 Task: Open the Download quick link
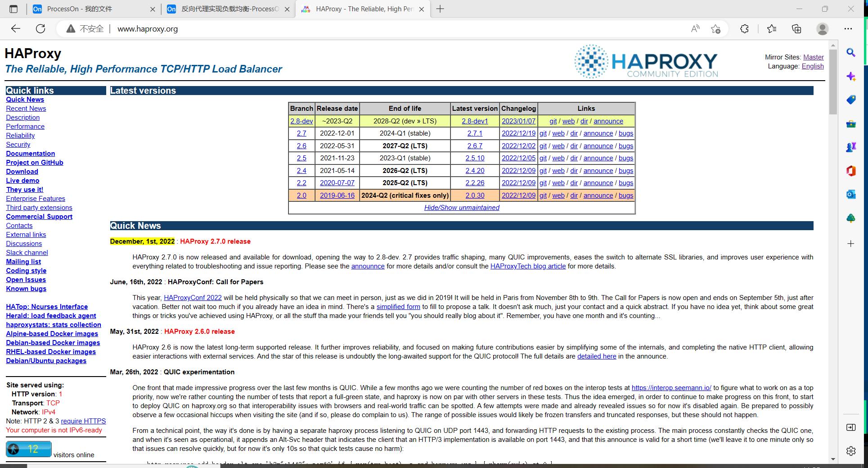pyautogui.click(x=22, y=172)
